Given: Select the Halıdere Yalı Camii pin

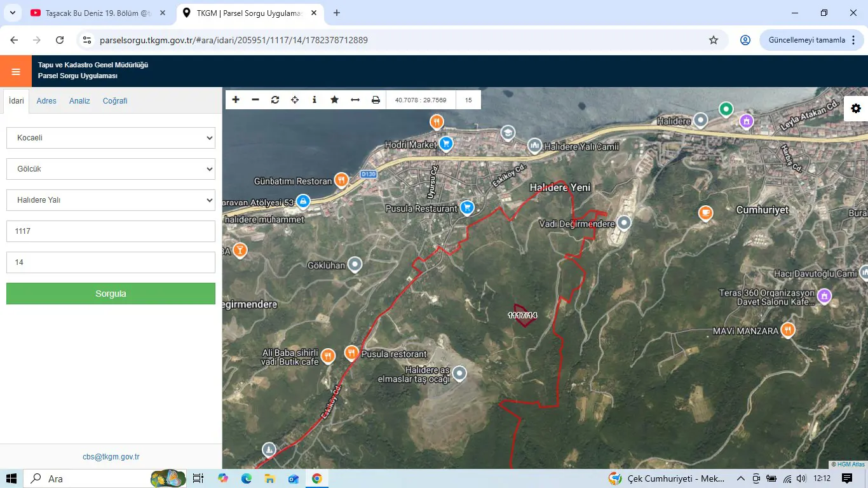Looking at the screenshot, I should point(534,146).
